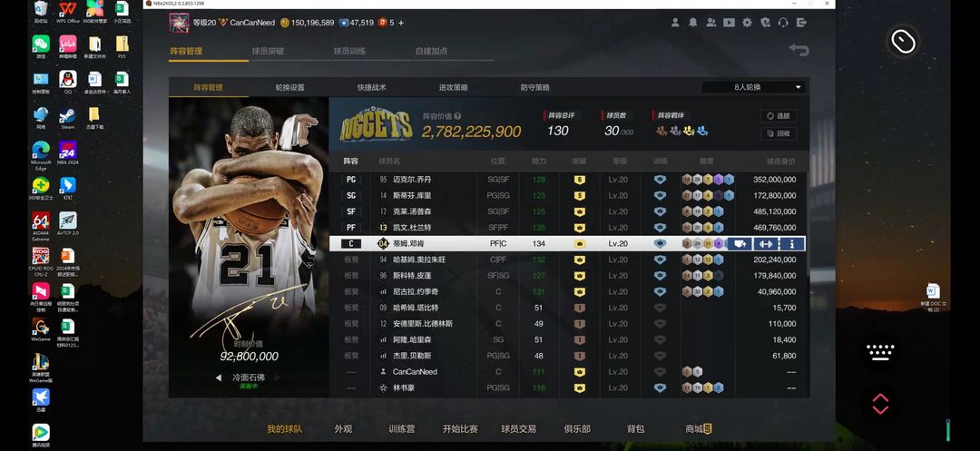Screen dimensions: 980x451
Task: Click the back arrow return icon
Action: click(799, 51)
